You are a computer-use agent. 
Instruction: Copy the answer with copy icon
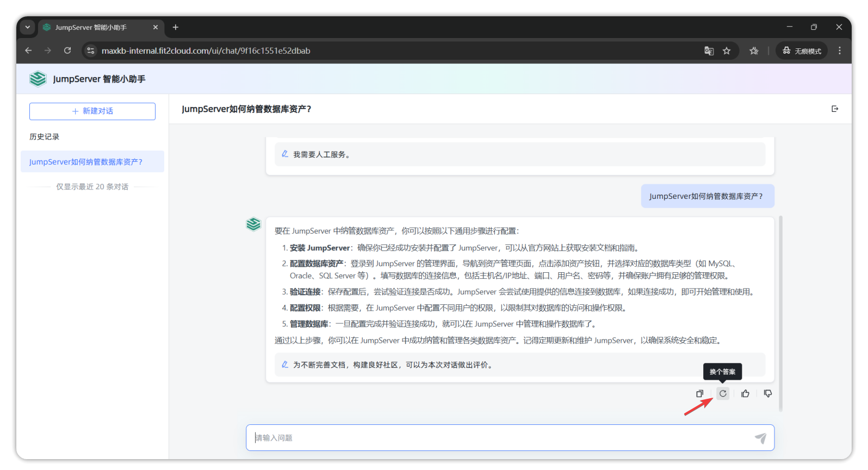[699, 393]
